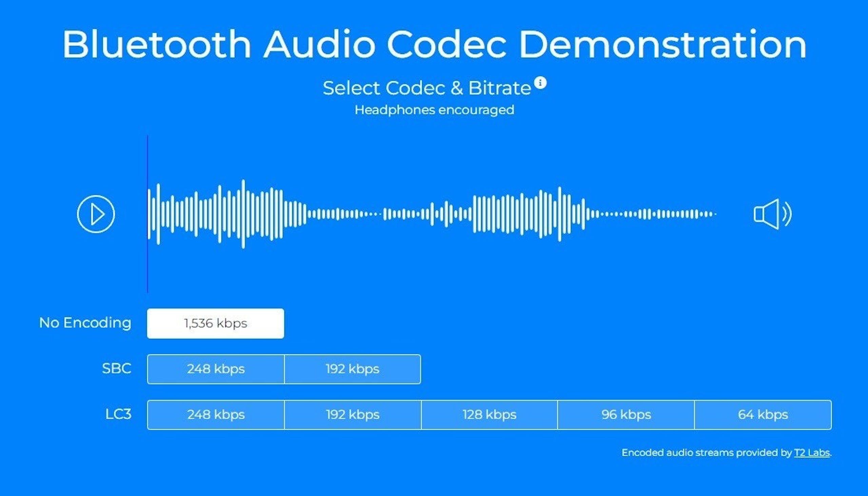Image resolution: width=868 pixels, height=496 pixels.
Task: Click the 'SBC' row label
Action: click(116, 368)
